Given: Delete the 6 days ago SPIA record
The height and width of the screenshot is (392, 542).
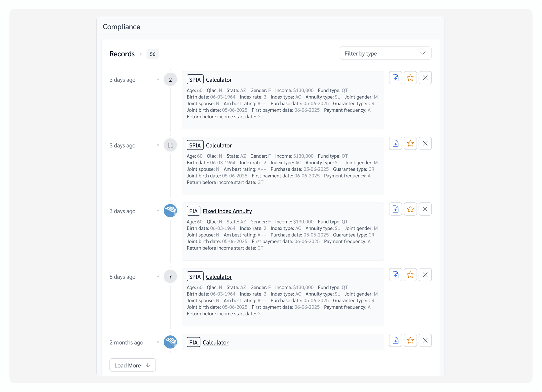Looking at the screenshot, I should pos(425,275).
